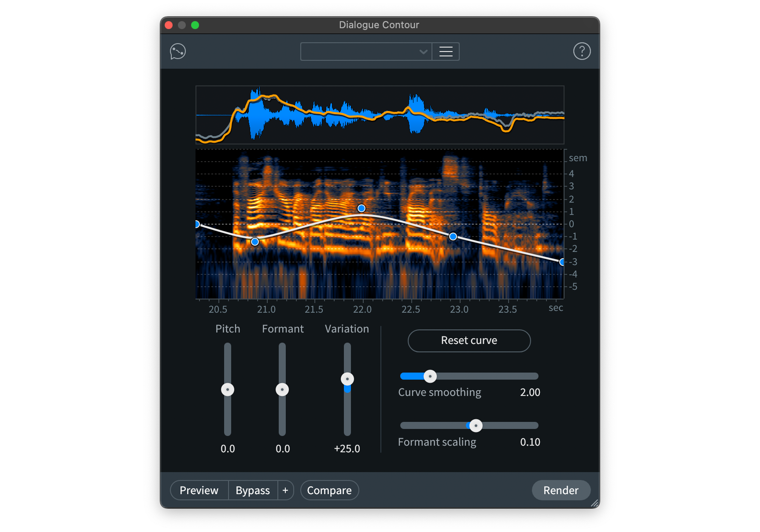The width and height of the screenshot is (760, 532).
Task: Click the Render button
Action: tap(561, 490)
